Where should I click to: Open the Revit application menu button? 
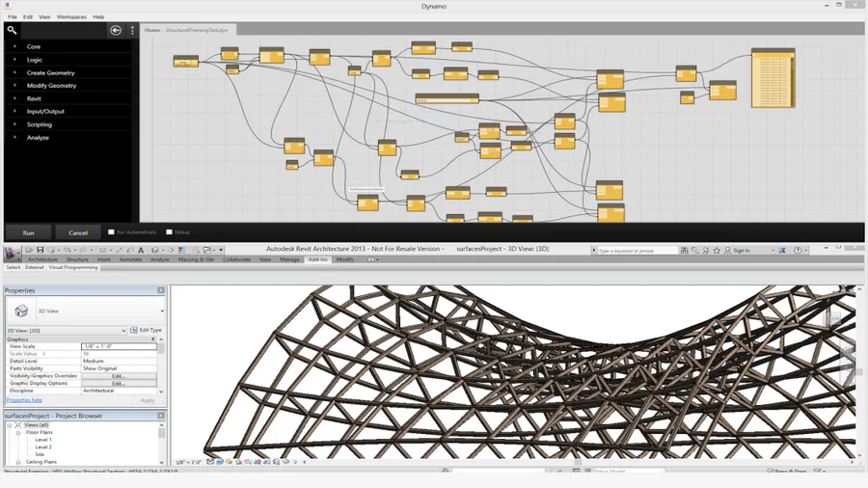pos(11,253)
